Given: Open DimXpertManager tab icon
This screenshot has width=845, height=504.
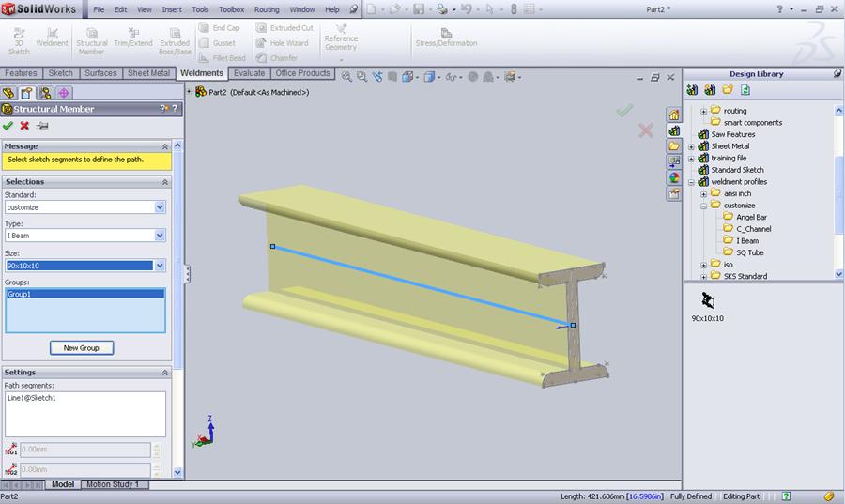Looking at the screenshot, I should click(x=64, y=93).
